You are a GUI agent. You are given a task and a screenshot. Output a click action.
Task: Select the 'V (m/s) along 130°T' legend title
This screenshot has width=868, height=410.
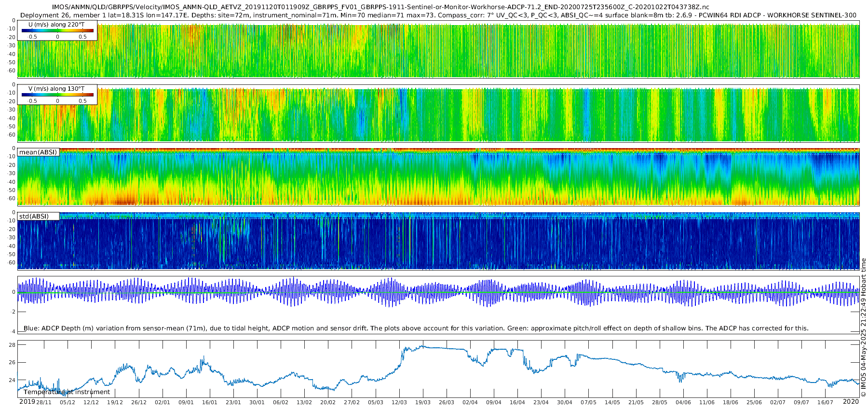(56, 88)
